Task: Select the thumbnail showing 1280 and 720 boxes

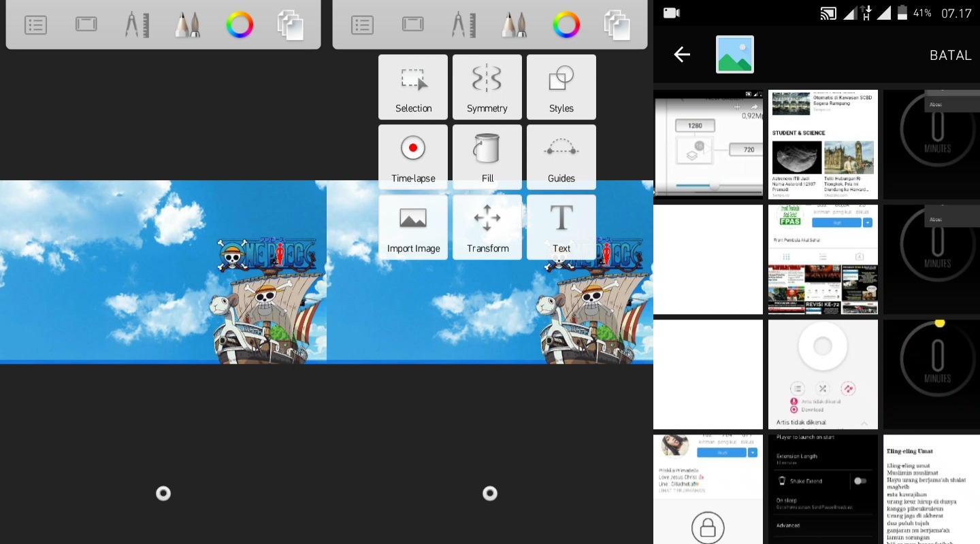Action: coord(708,144)
